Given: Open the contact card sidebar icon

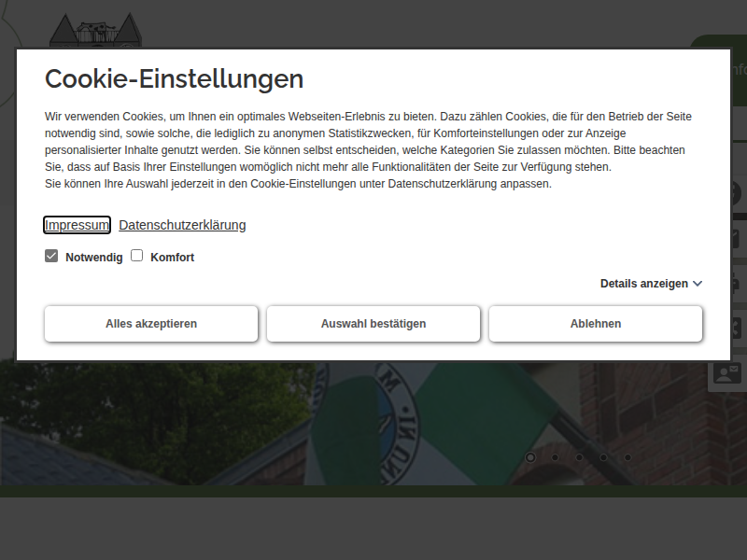Looking at the screenshot, I should 728,374.
